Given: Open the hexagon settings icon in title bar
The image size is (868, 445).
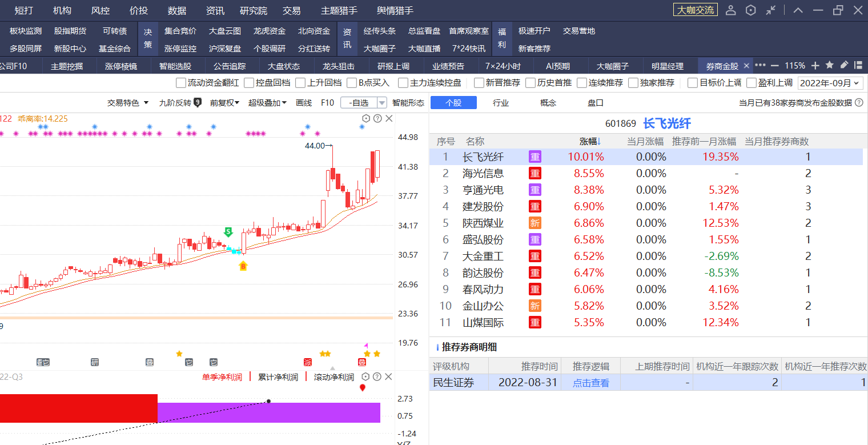Looking at the screenshot, I should tap(751, 10).
